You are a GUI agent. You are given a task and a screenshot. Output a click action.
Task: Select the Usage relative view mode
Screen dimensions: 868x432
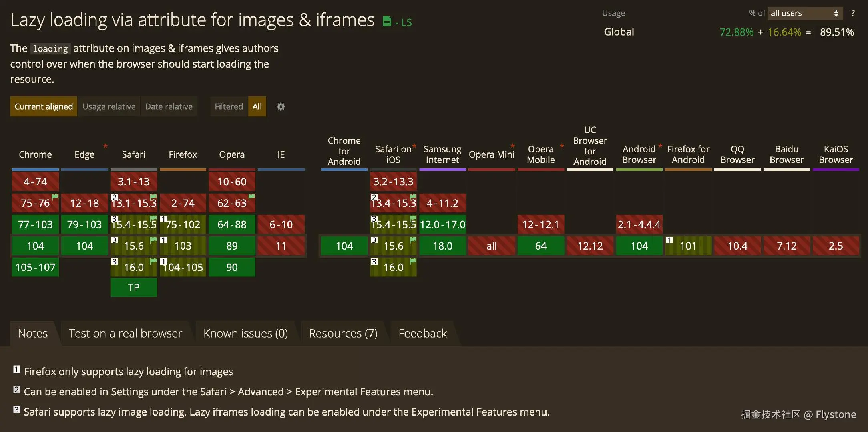pos(109,107)
